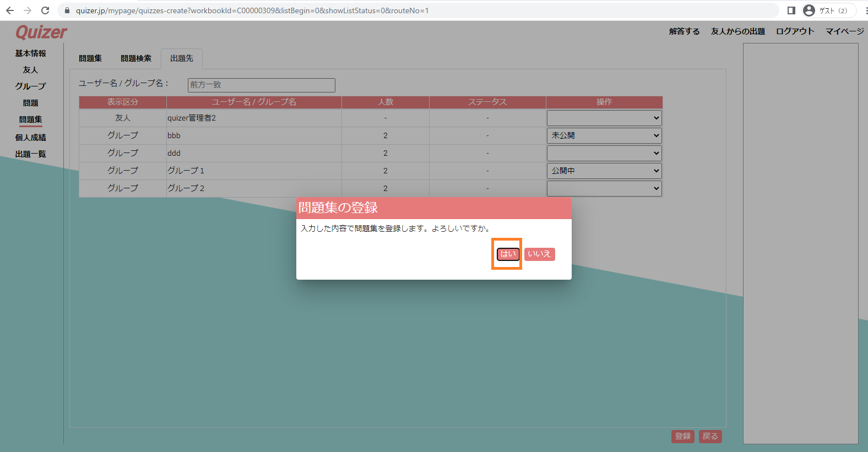
Task: Switch to the 問題検索 tab
Action: coord(136,58)
